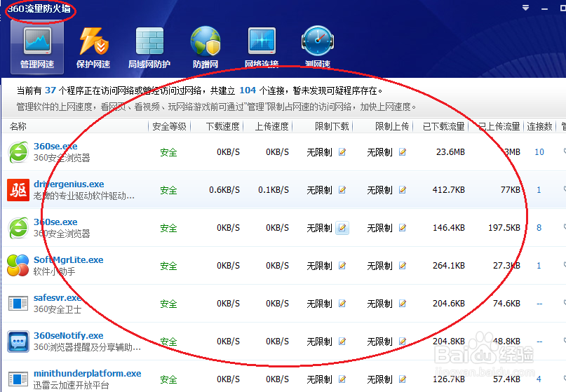
Task: Sort by the 限制下载 column header
Action: click(332, 126)
